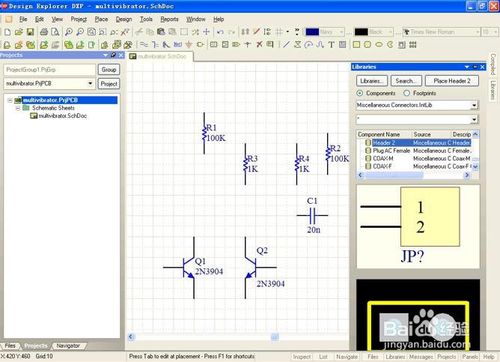Click the Undo arrow icon

tap(220, 32)
